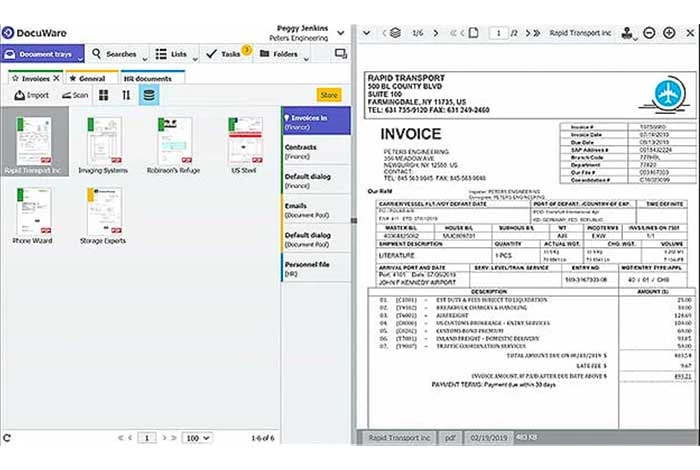Open the Lists view
700x470 pixels.
tap(171, 54)
